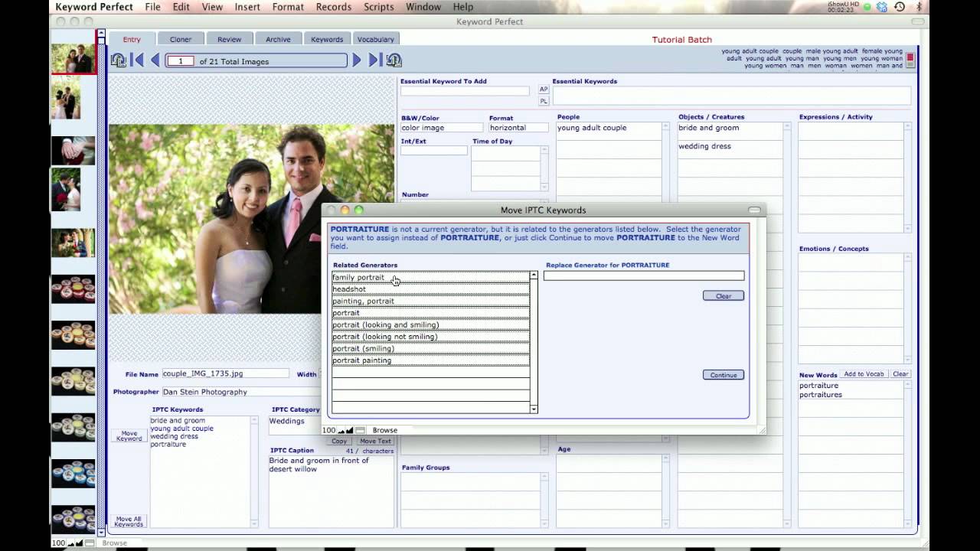Select 'portrait (smiling)' generator
Screen dimensions: 980x551
click(x=430, y=348)
